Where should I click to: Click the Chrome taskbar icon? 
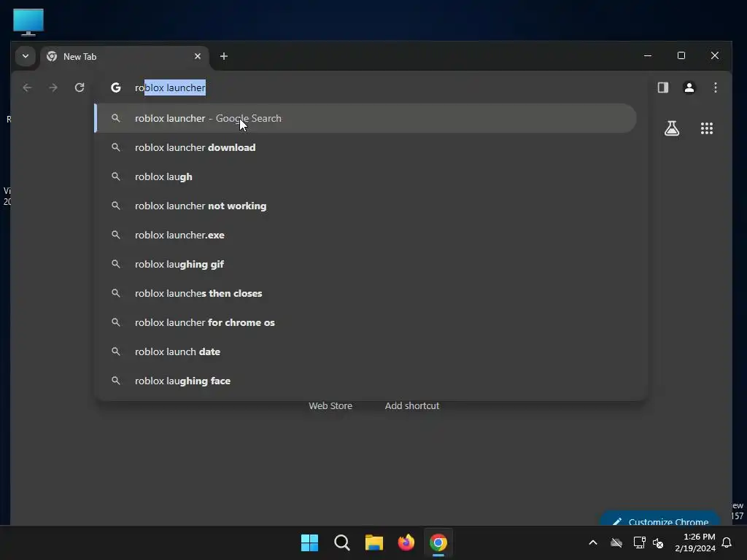(x=438, y=542)
